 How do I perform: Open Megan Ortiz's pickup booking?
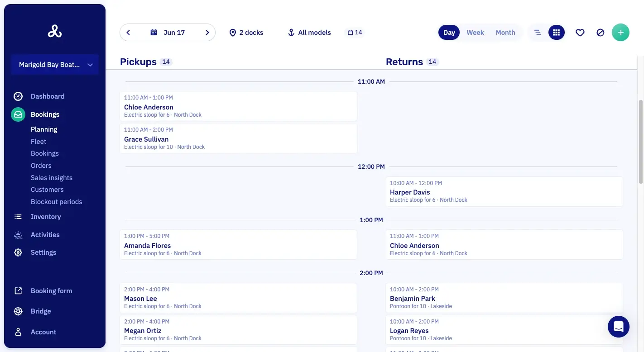(238, 330)
